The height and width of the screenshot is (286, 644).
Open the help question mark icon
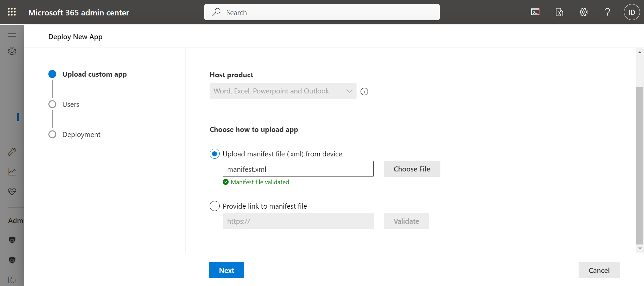(x=607, y=12)
